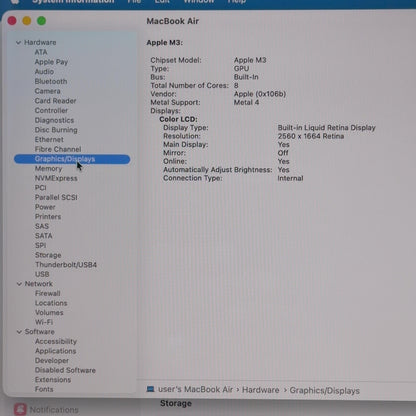The image size is (416, 416).
Task: Open the Wi-Fi entry under Network
Action: [44, 322]
